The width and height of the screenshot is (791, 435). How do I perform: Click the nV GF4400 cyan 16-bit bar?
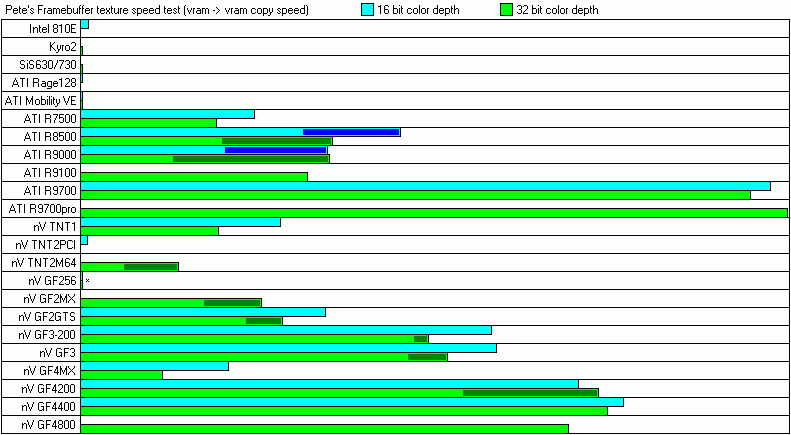coord(352,402)
